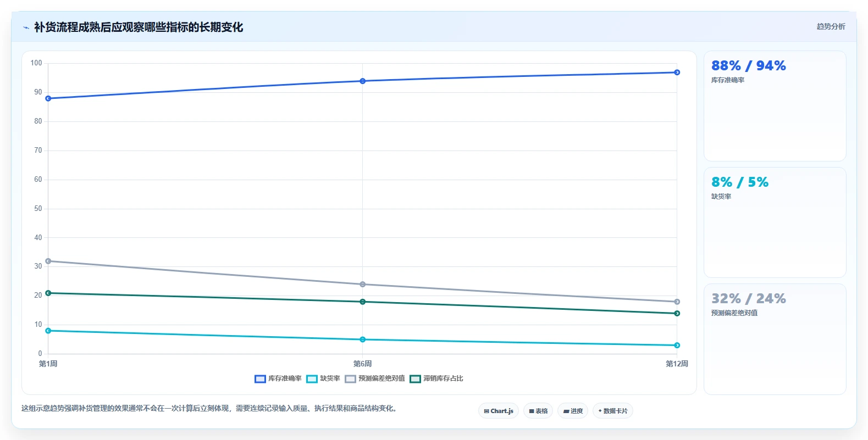Click the 库存准确率 data point at 第6周
The image size is (868, 440).
coord(363,81)
